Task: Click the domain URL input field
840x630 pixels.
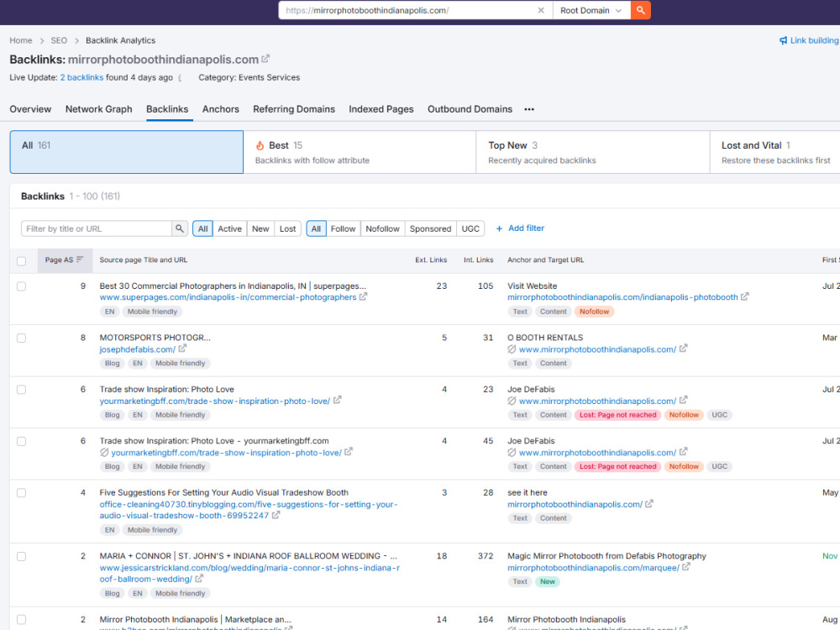Action: (410, 10)
